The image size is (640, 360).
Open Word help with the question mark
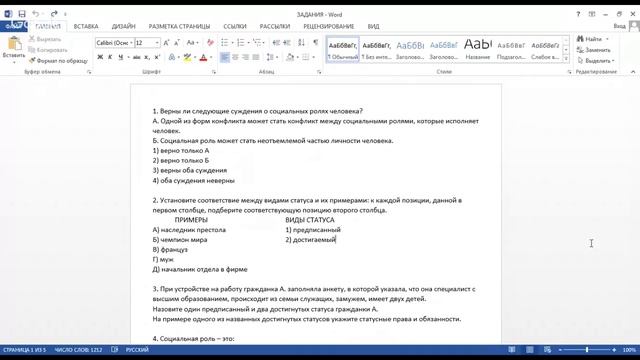tap(578, 14)
